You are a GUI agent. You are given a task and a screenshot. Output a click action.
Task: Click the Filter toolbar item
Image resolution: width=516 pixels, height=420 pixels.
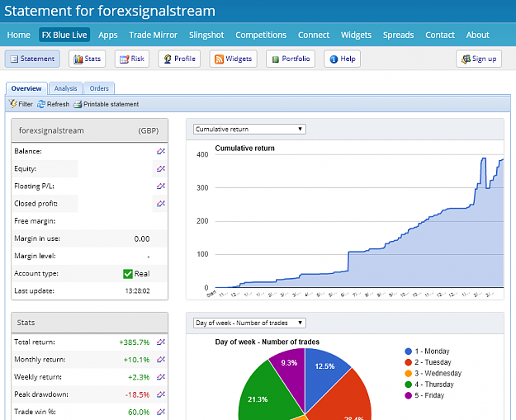pyautogui.click(x=21, y=104)
